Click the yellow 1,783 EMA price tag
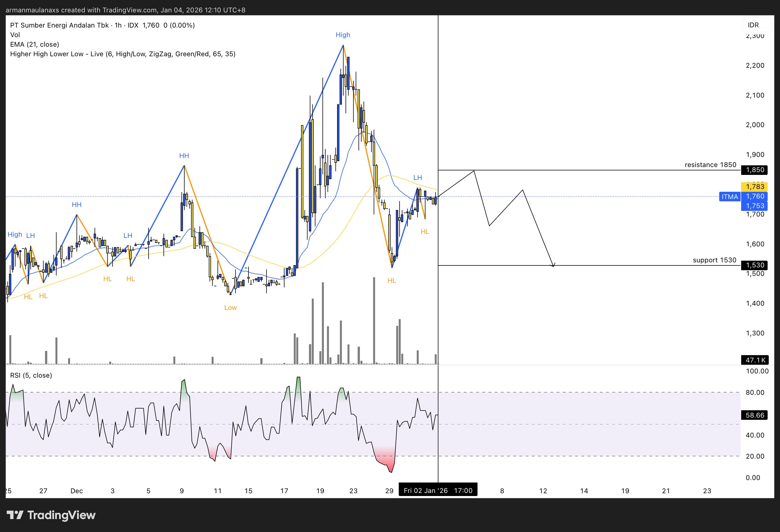 pos(755,186)
